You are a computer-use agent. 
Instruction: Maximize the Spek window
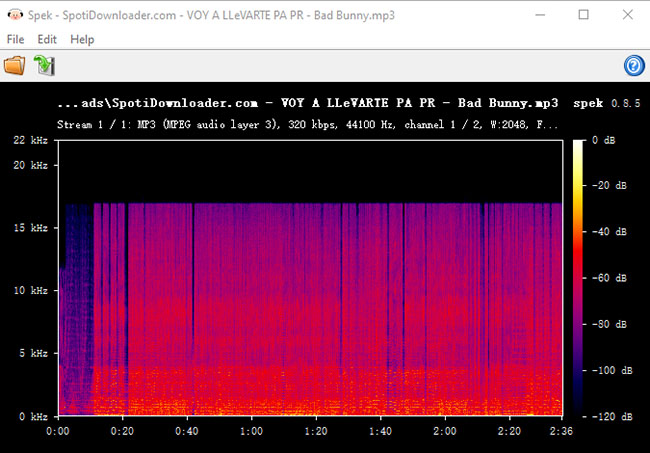click(x=584, y=15)
